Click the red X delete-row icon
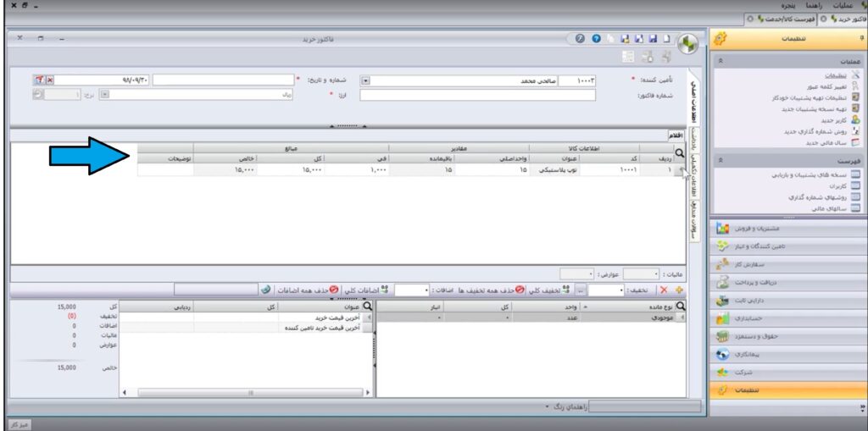Viewport: 868px width, 431px height. click(664, 290)
